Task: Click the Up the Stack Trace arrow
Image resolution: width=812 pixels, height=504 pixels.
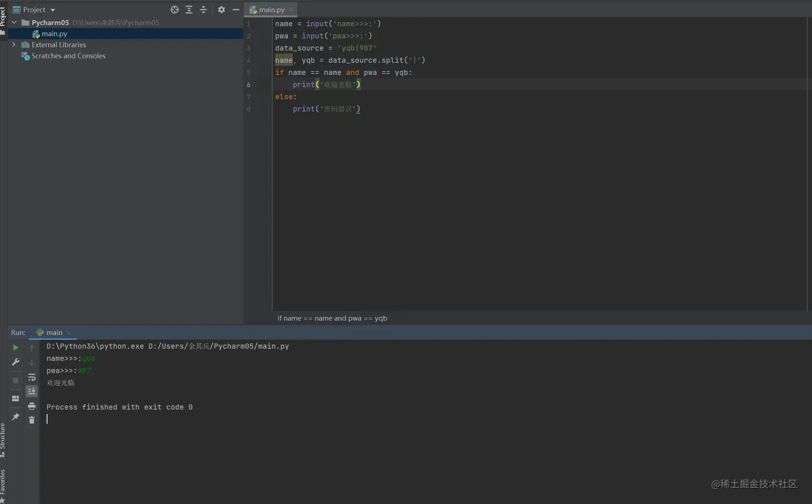Action: pos(32,348)
